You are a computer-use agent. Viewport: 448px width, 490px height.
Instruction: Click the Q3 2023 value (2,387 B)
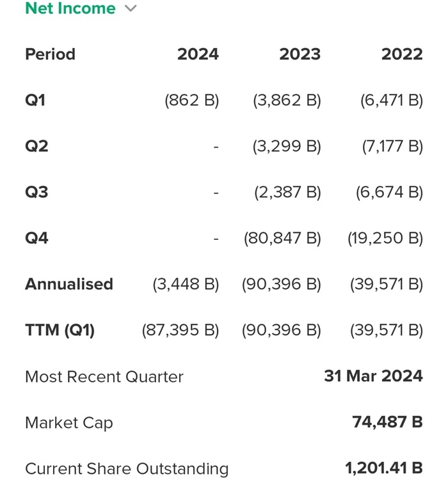pyautogui.click(x=287, y=193)
